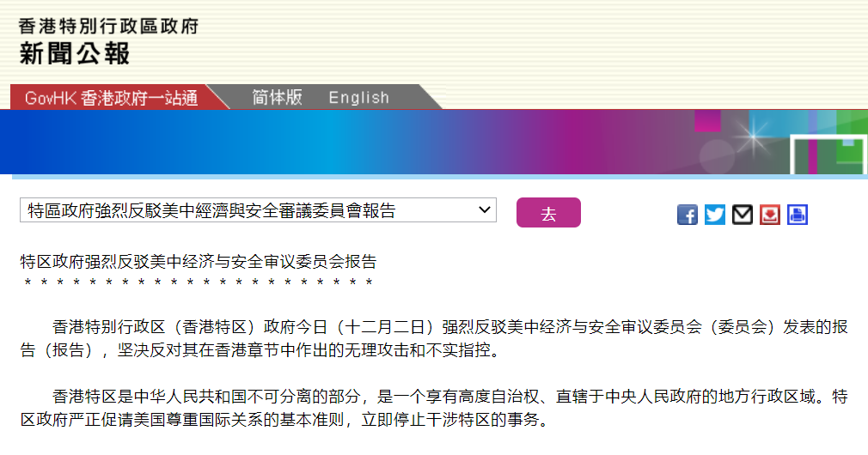This screenshot has height=455, width=868.
Task: Open the GovHK 香港政府一站通 tab
Action: tap(111, 98)
